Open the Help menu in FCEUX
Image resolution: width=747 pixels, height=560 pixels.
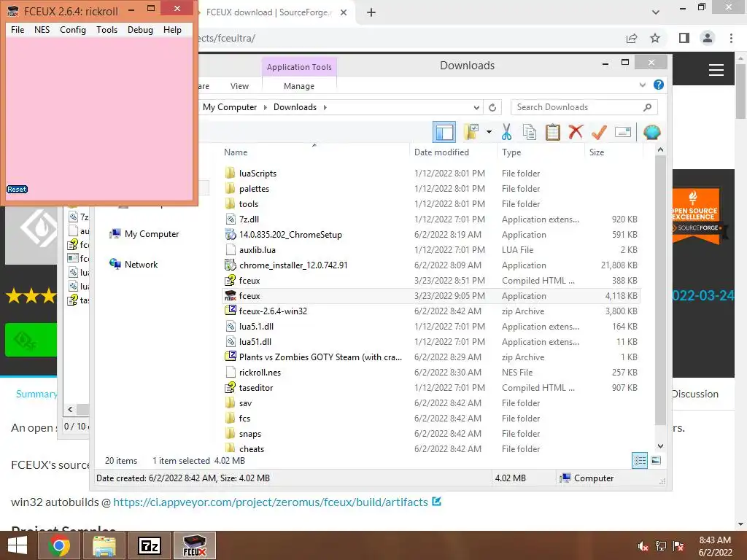tap(172, 29)
